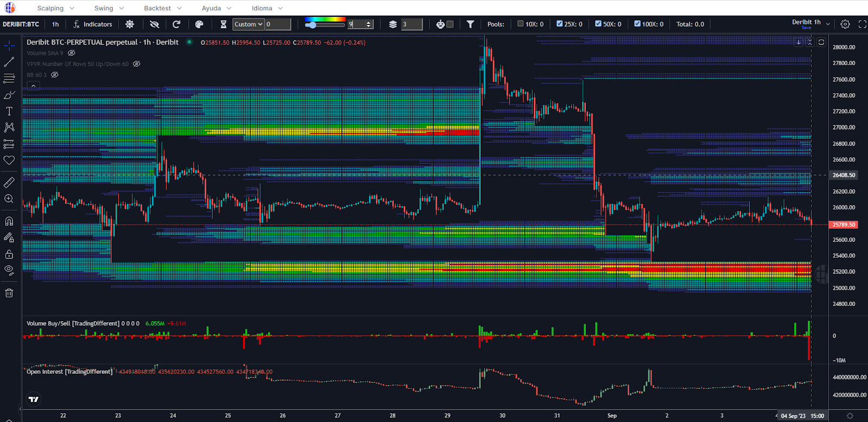Open the color palette icon
The width and height of the screenshot is (868, 422).
tap(199, 24)
